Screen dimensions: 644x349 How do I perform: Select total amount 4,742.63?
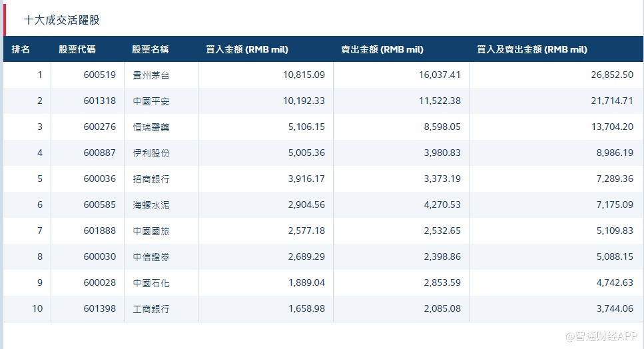click(615, 282)
